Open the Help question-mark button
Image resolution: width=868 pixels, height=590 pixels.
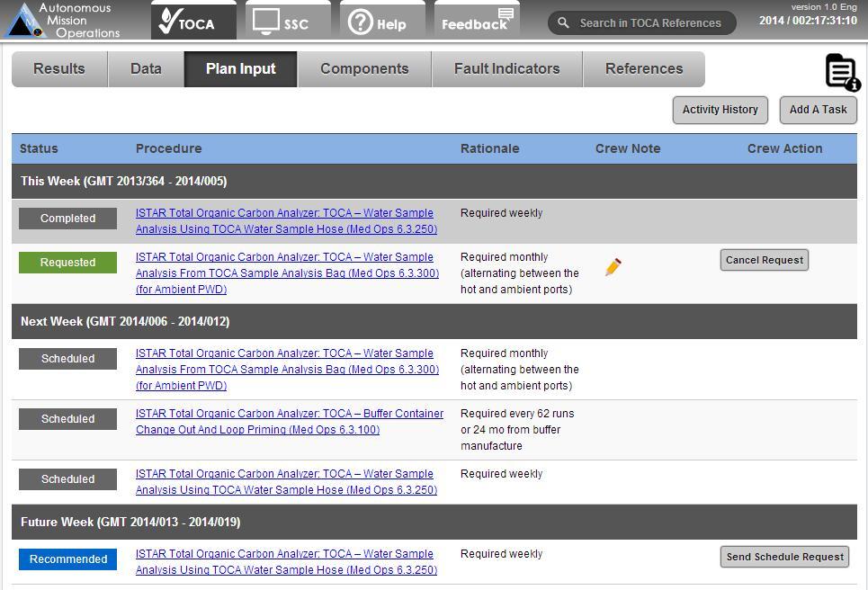pyautogui.click(x=382, y=22)
